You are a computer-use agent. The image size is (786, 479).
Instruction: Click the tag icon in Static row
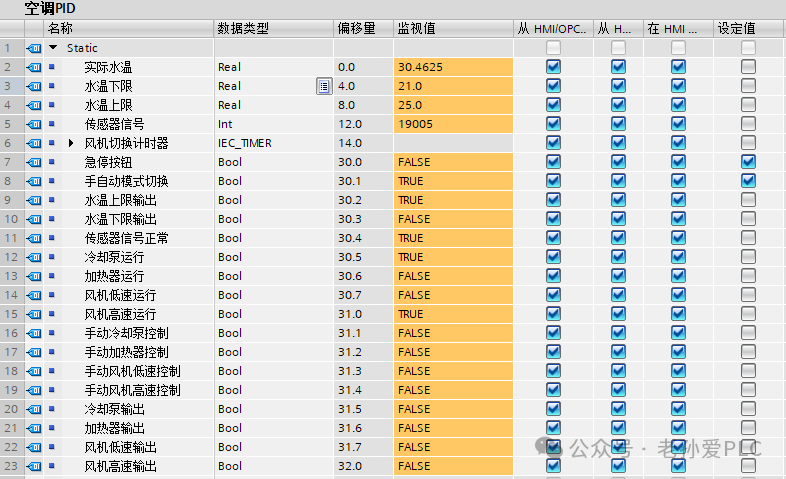tap(34, 48)
